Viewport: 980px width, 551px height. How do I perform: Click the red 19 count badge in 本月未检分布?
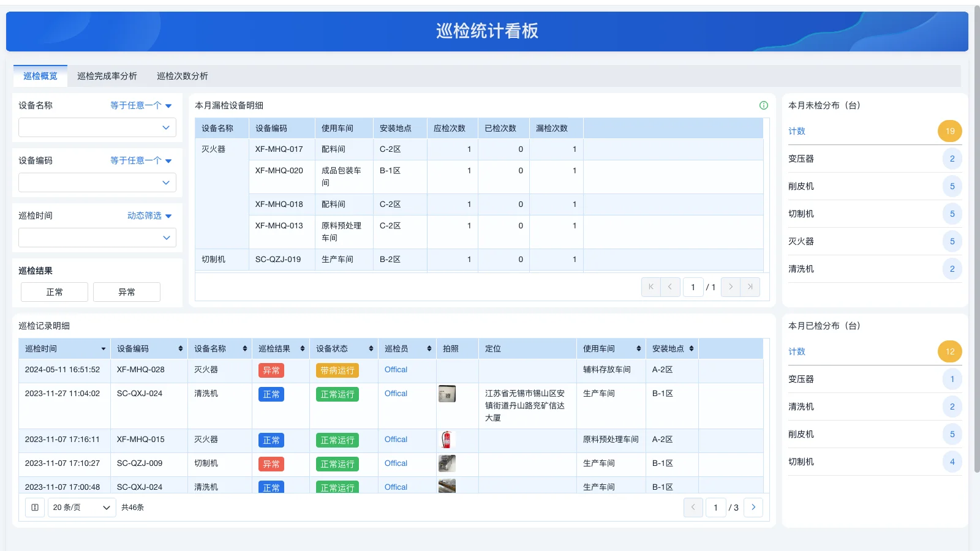click(x=949, y=130)
